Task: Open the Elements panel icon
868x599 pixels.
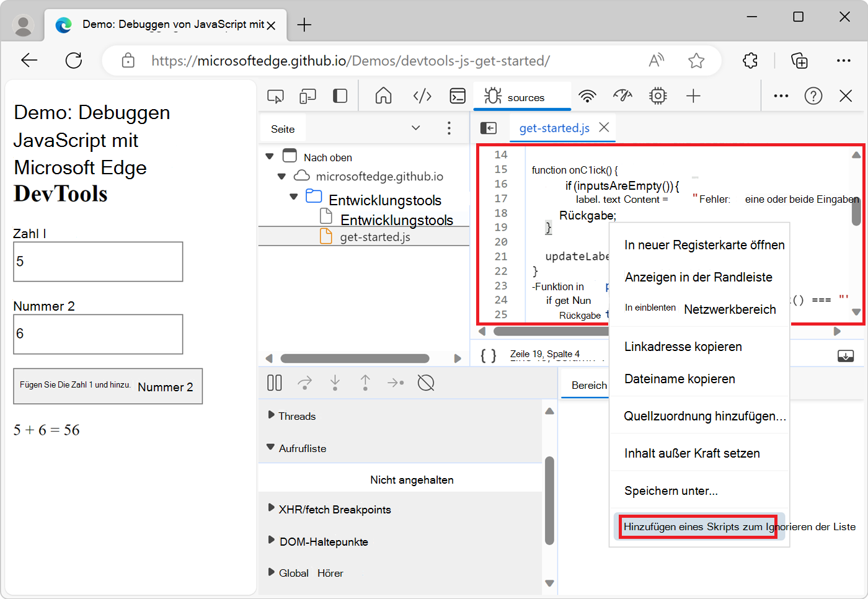Action: [422, 96]
